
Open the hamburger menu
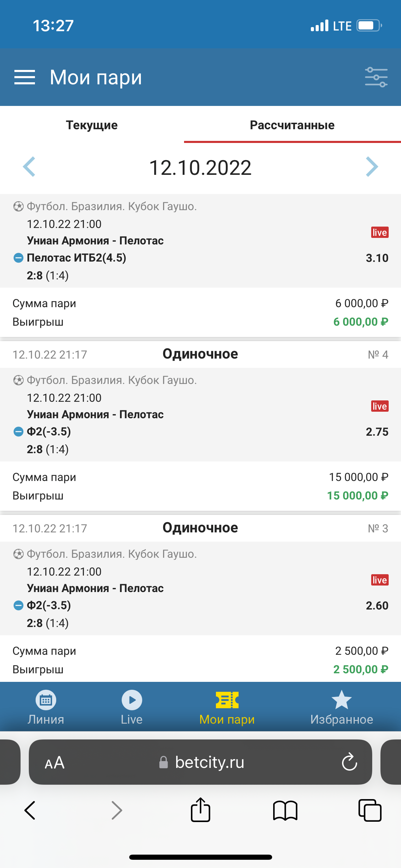point(25,77)
